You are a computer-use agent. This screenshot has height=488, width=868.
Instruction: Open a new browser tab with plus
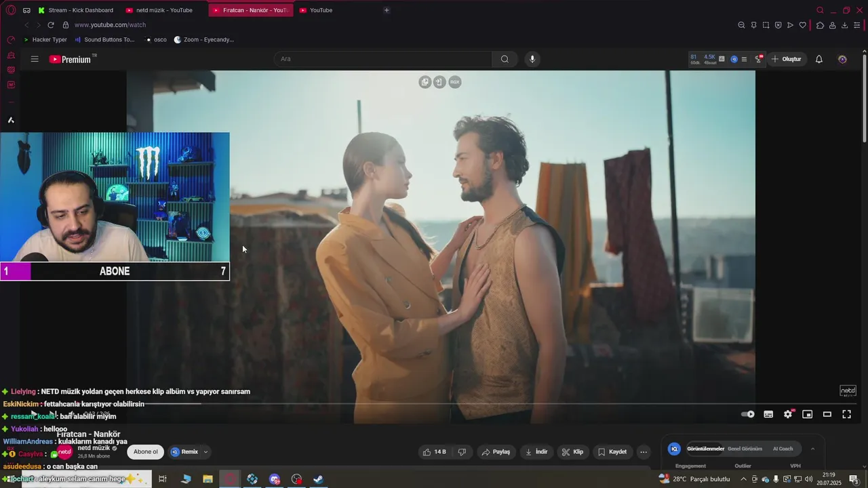click(387, 10)
